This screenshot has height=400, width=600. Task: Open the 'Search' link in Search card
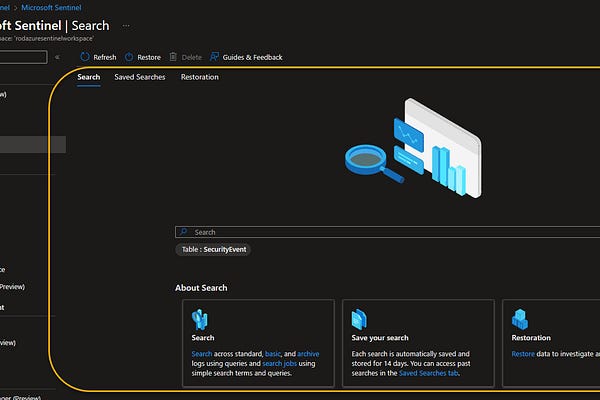(202, 354)
